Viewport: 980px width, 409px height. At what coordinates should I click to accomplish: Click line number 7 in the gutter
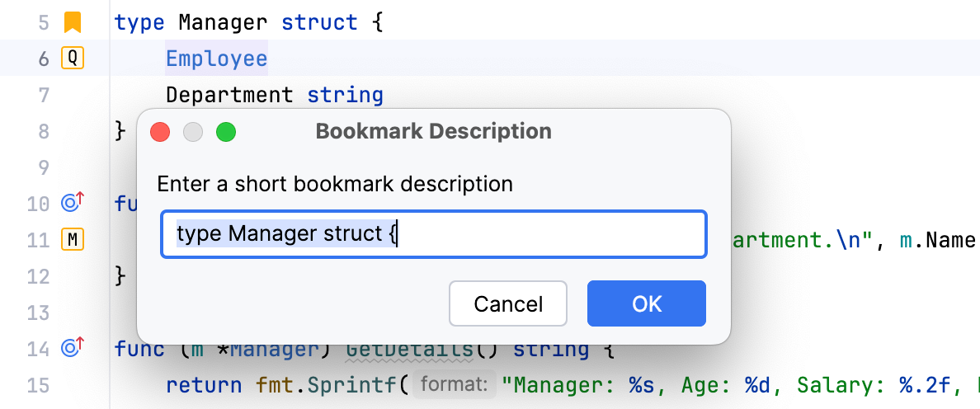coord(43,95)
